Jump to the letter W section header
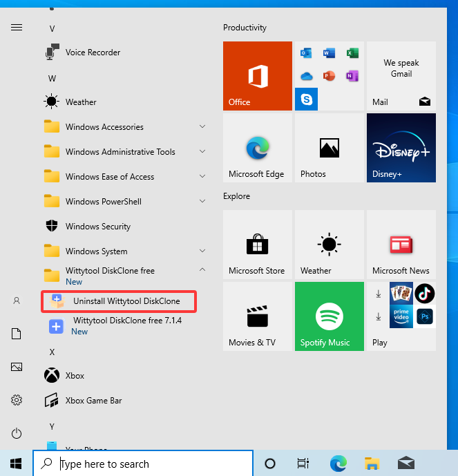The image size is (458, 476). [52, 79]
